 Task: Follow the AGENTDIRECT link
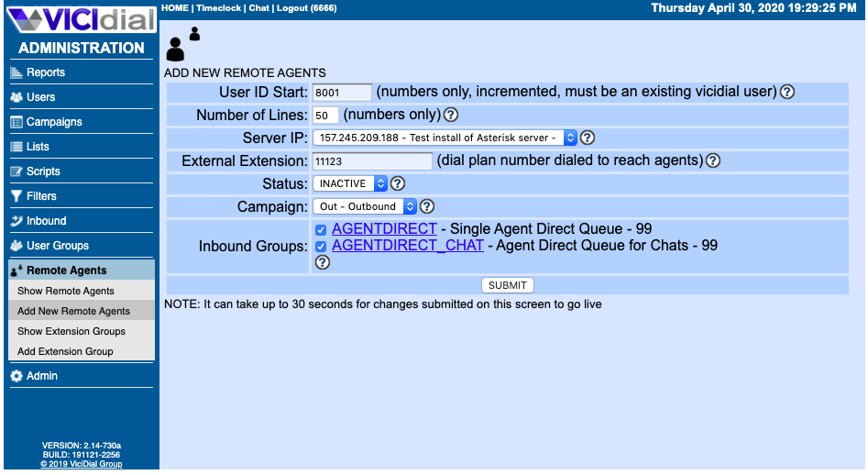[x=384, y=228]
